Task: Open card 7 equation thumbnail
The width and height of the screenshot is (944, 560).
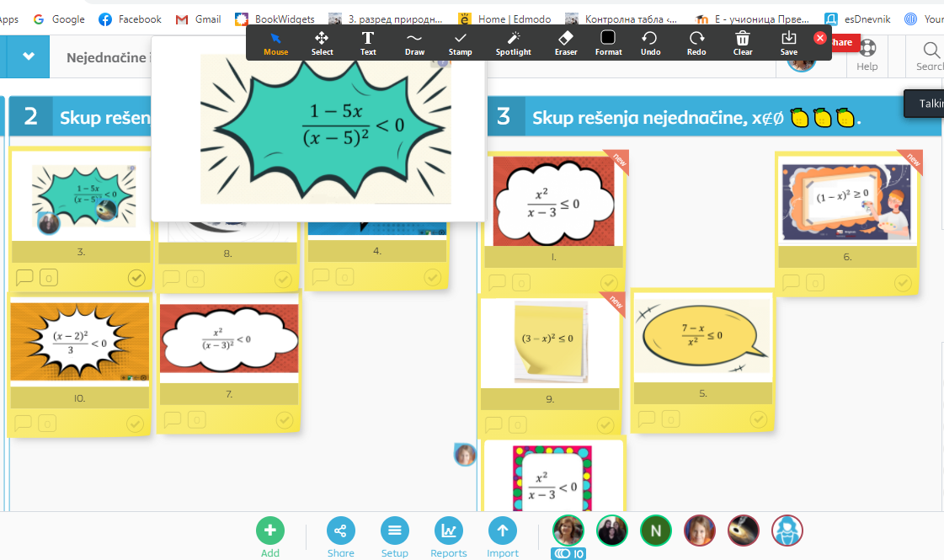Action: (228, 339)
